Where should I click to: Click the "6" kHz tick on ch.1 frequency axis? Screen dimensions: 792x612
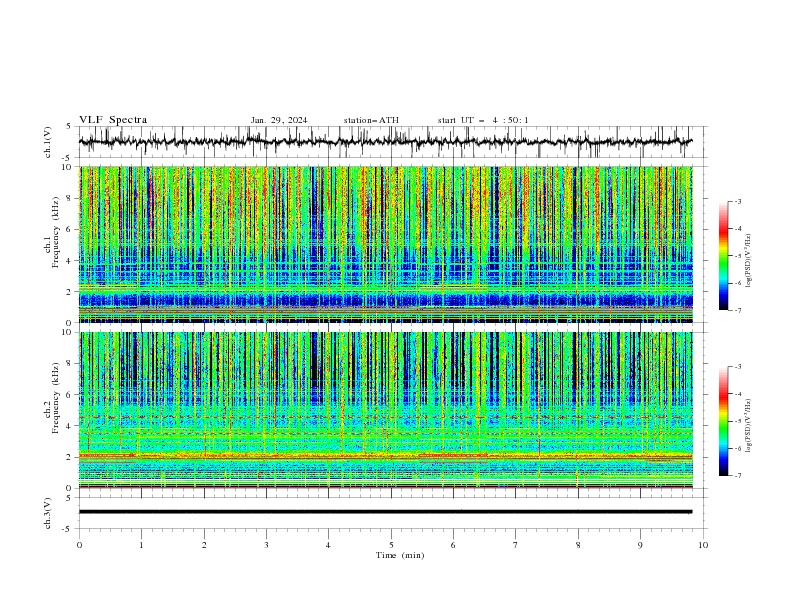click(70, 229)
